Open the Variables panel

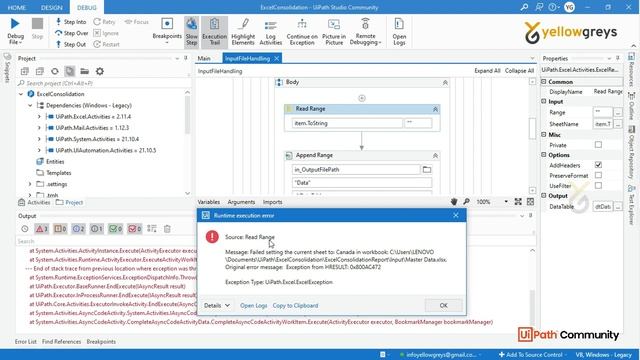tap(209, 202)
